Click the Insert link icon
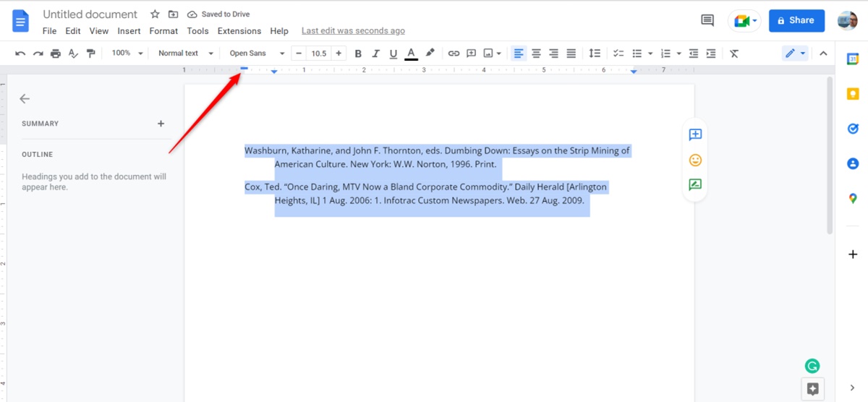This screenshot has width=868, height=402. pyautogui.click(x=454, y=54)
